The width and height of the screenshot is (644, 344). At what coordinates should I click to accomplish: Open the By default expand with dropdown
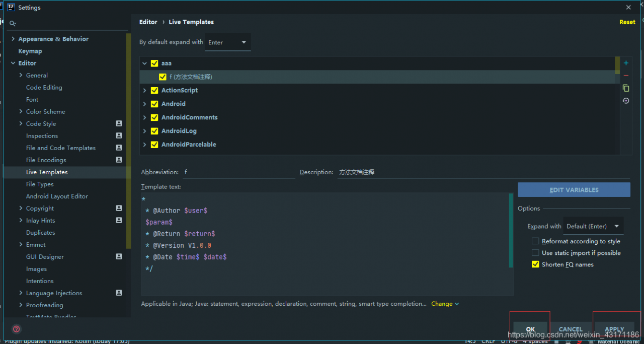tap(228, 42)
